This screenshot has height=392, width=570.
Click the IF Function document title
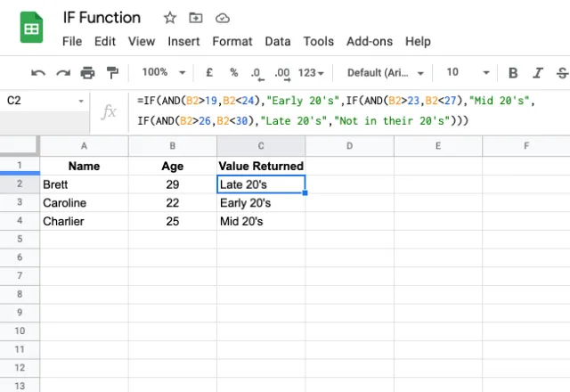click(102, 18)
